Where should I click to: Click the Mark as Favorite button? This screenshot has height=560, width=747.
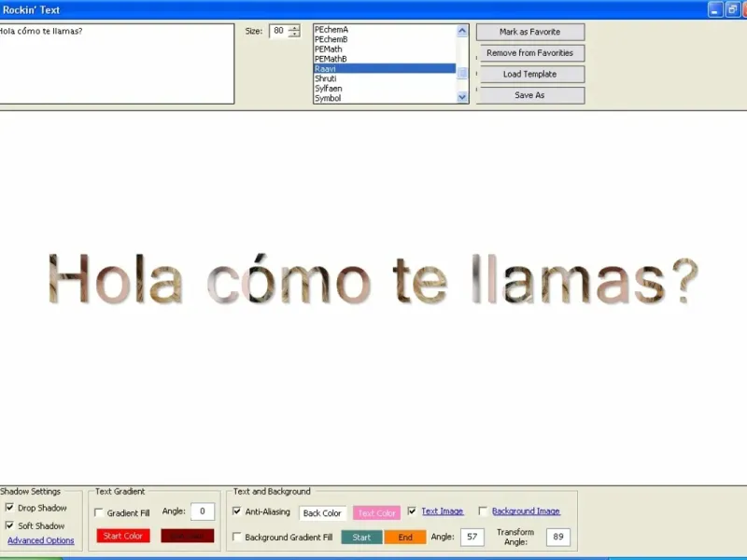tap(530, 32)
